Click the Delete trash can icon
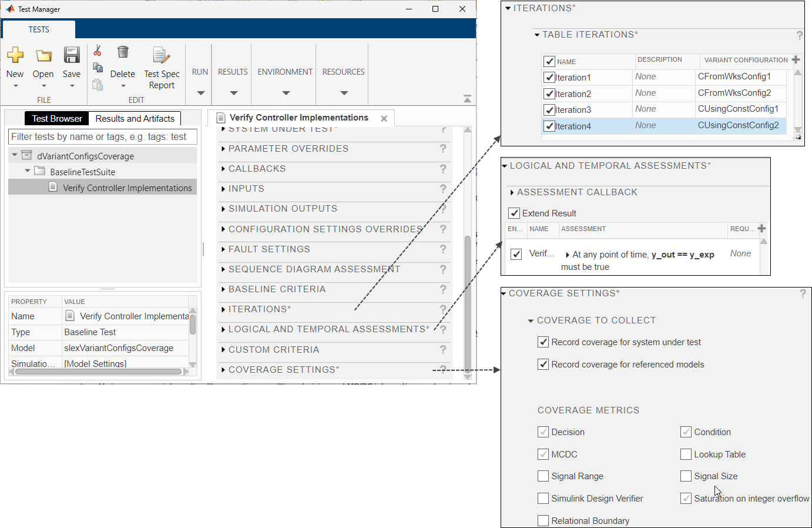 [123, 52]
